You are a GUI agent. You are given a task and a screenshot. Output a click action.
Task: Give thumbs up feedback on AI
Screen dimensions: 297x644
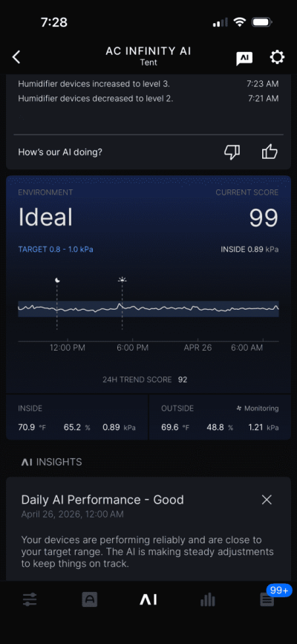click(x=270, y=152)
